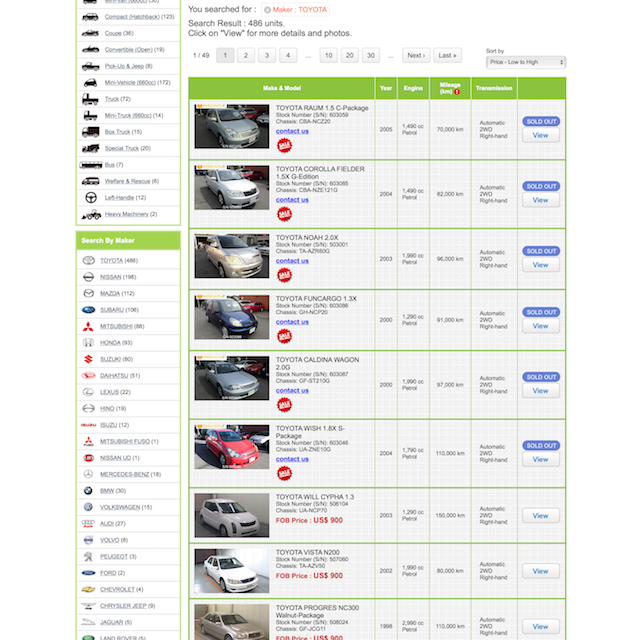Open the blue Toyota Funcargo thumbnail
The width and height of the screenshot is (640, 640).
click(232, 317)
